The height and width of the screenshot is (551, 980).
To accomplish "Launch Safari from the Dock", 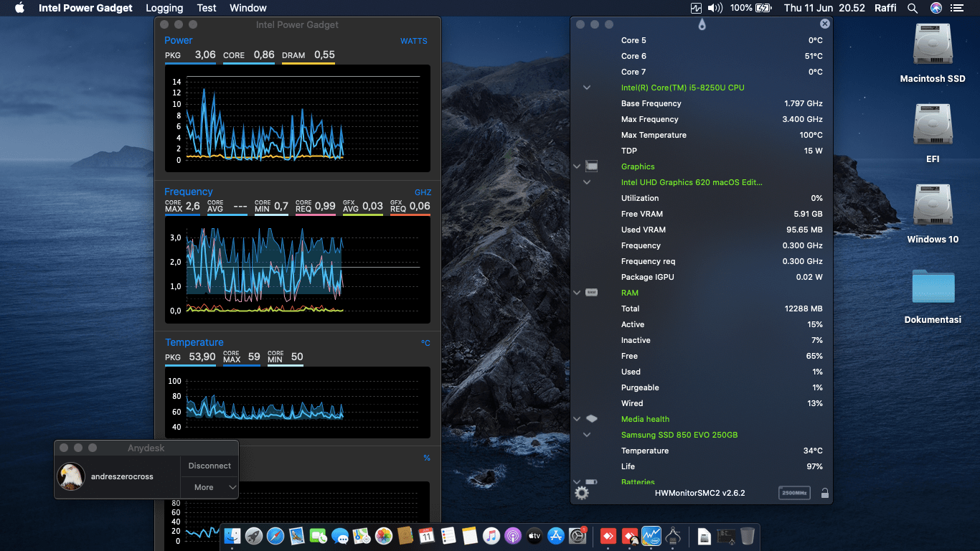I will click(x=275, y=535).
